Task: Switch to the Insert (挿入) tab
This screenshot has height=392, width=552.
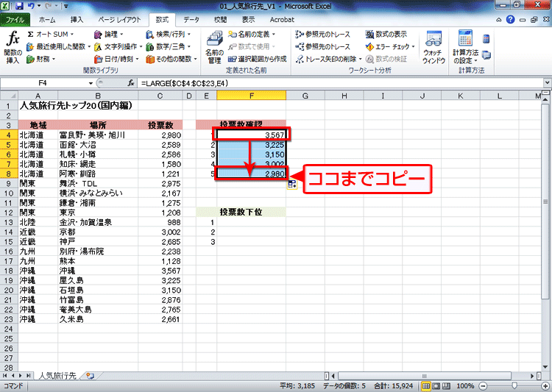Action: point(77,20)
